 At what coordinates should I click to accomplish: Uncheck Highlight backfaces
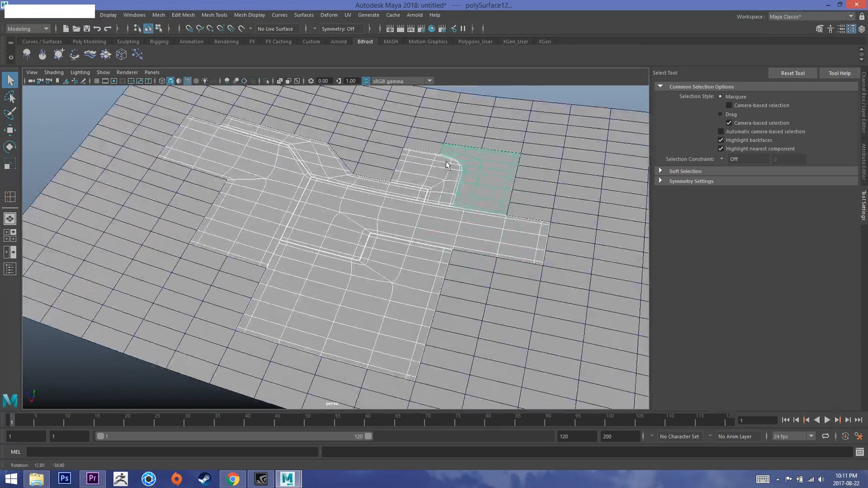(721, 140)
